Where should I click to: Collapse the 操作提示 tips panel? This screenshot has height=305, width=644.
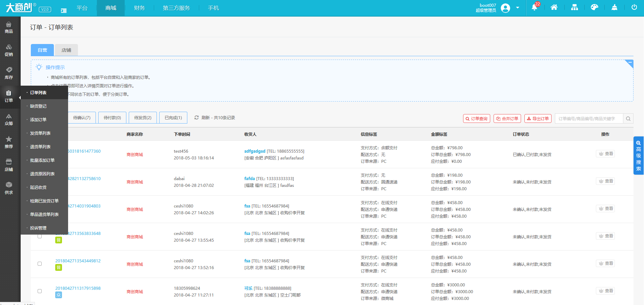(x=629, y=63)
